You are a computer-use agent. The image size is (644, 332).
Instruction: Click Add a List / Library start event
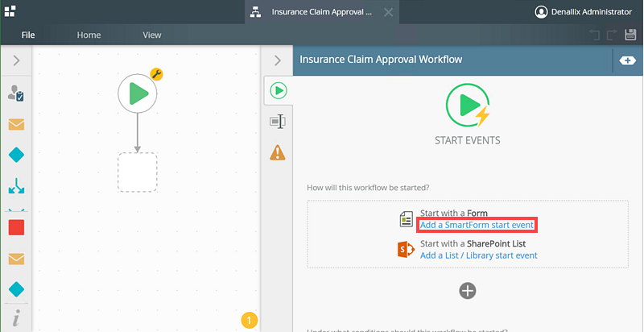pos(479,255)
